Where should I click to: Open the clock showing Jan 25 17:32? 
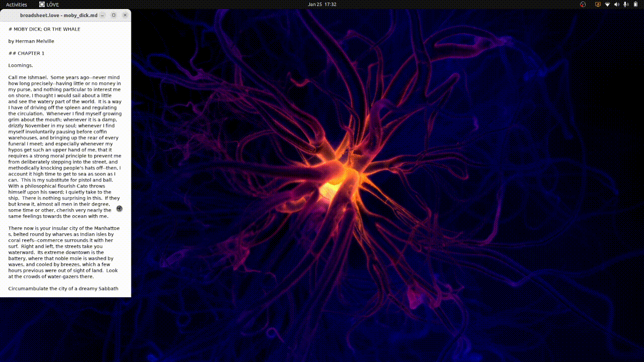[322, 5]
